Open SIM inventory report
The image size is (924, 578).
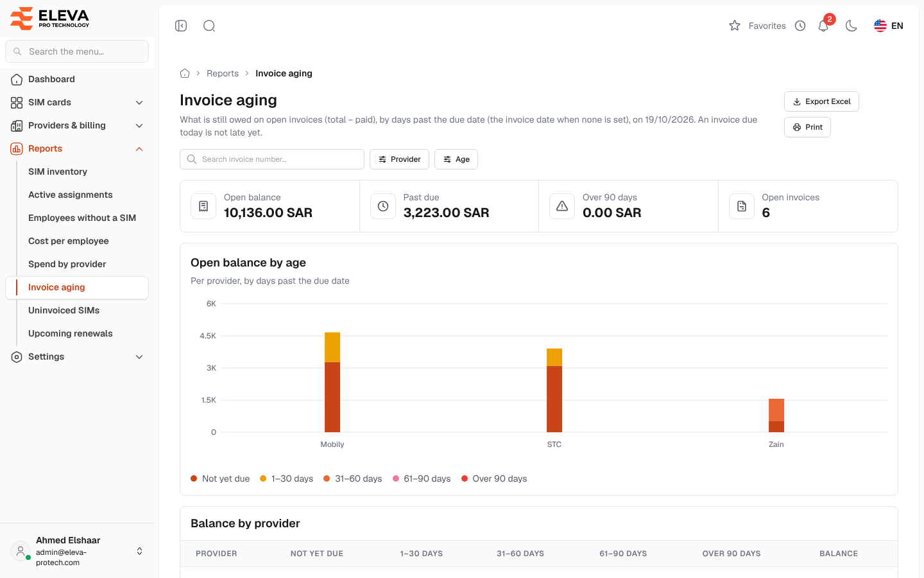58,171
